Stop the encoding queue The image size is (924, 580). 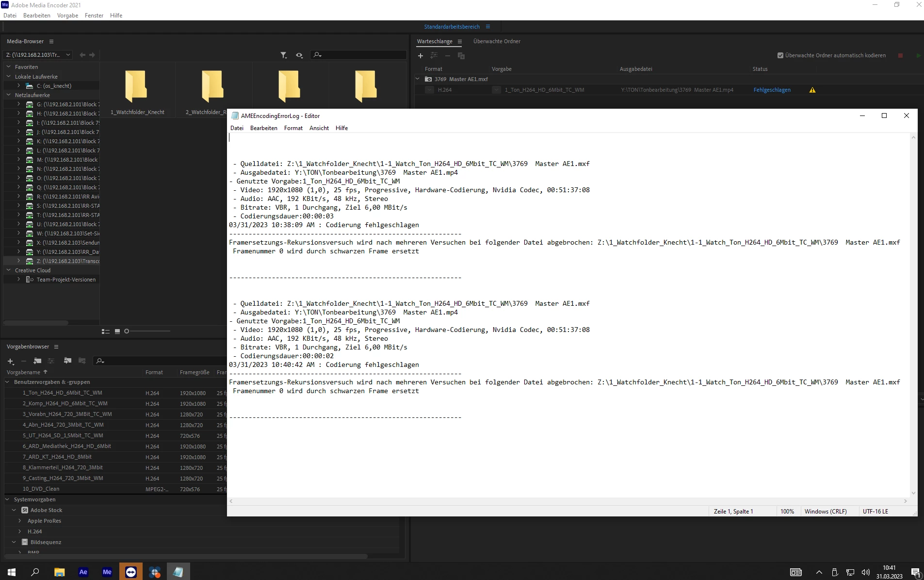click(x=901, y=56)
